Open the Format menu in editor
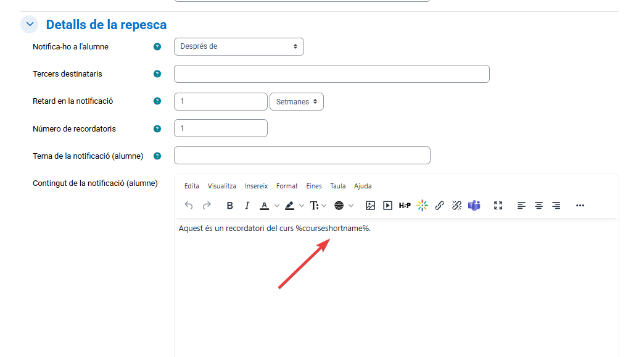 [x=287, y=186]
